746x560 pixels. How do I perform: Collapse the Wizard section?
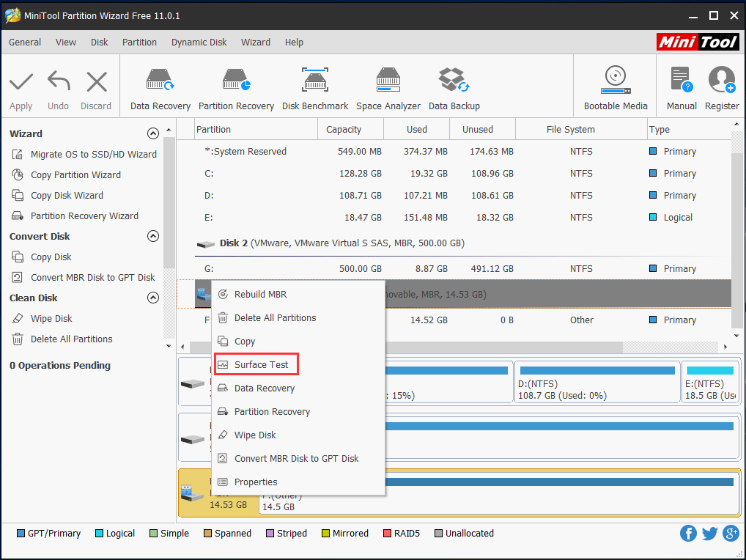pyautogui.click(x=153, y=133)
